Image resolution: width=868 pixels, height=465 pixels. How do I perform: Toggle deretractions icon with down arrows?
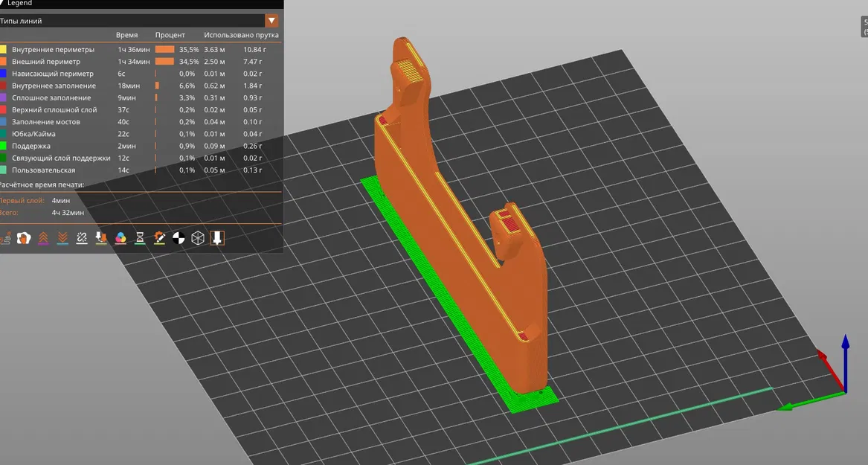(62, 238)
